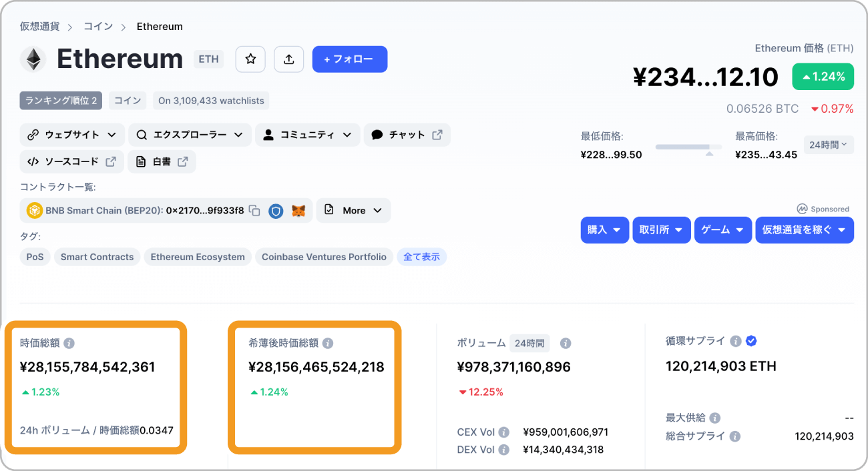Click info icon next to 循環サプライ
The height and width of the screenshot is (471, 868).
coord(736,341)
